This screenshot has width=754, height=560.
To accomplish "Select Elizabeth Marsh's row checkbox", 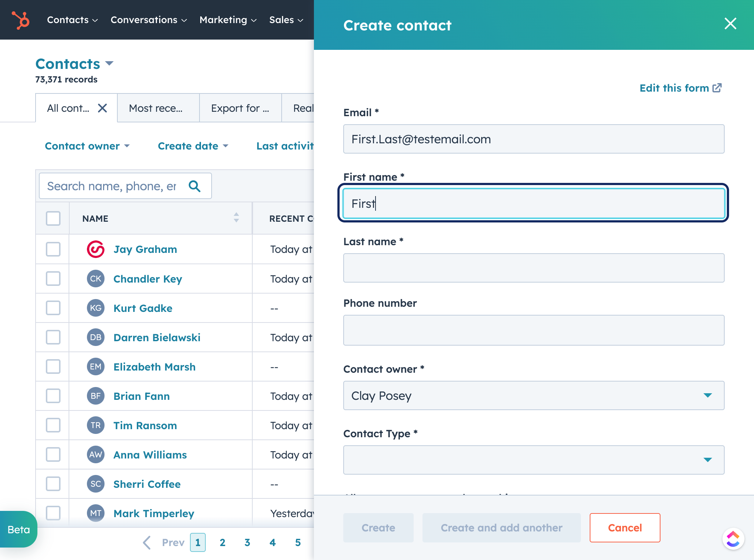I will coord(53,366).
